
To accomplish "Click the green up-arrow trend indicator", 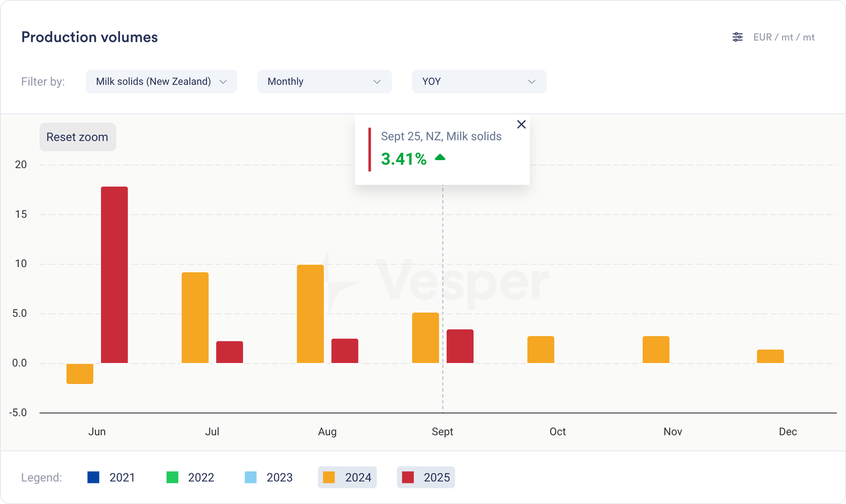I will point(440,157).
